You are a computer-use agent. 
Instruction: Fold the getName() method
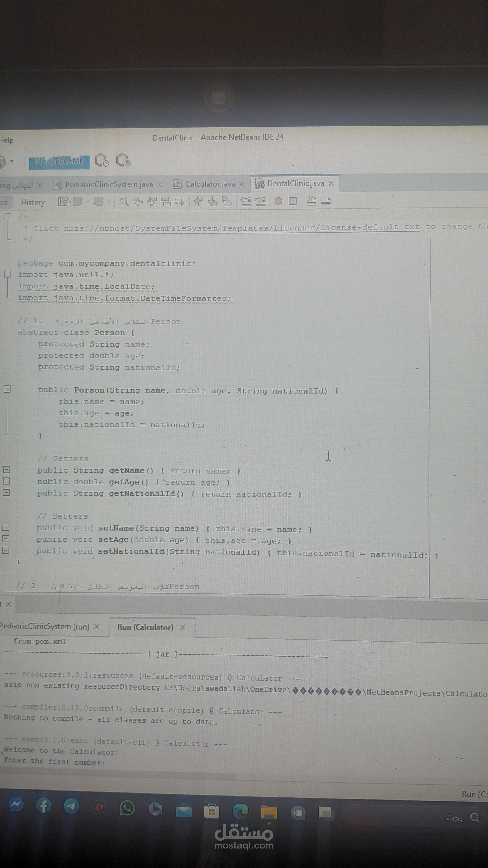click(x=6, y=469)
